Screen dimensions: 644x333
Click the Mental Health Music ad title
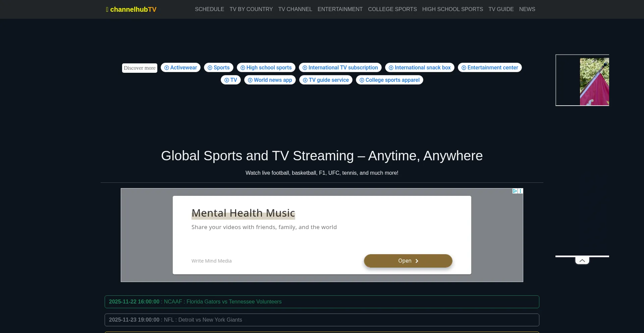click(243, 213)
